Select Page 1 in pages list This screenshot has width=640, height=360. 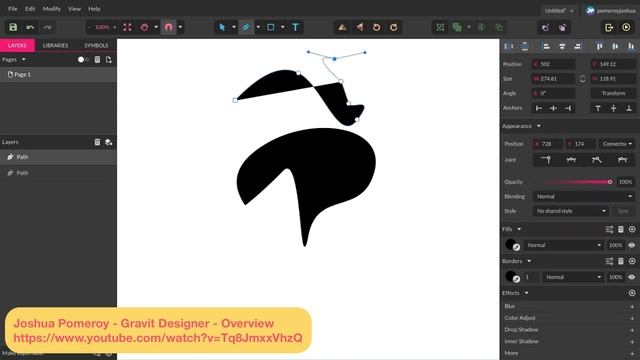(x=58, y=74)
